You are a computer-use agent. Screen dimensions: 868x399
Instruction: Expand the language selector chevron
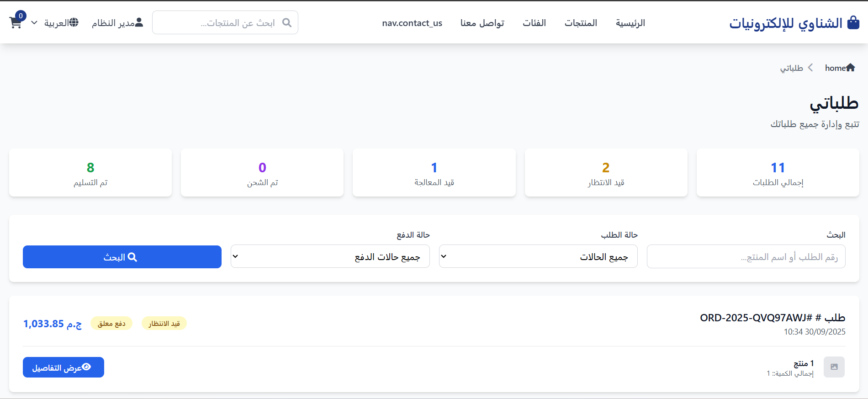(34, 22)
